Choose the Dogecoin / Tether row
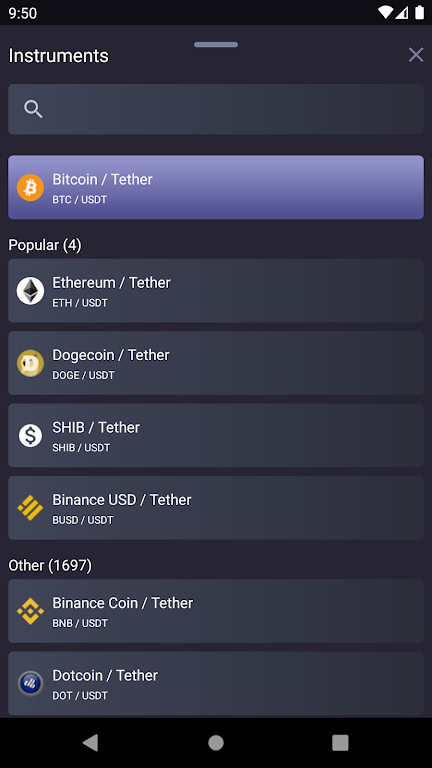Viewport: 432px width, 768px height. click(x=216, y=363)
